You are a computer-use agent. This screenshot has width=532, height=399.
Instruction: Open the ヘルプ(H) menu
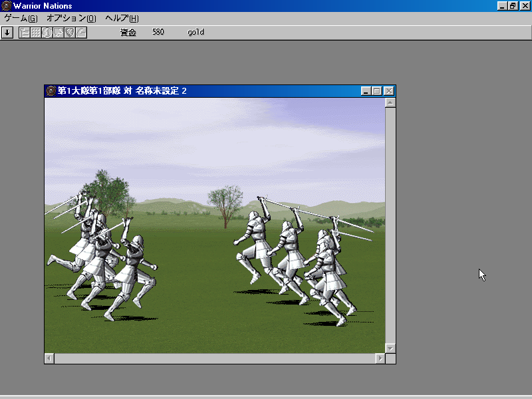point(122,19)
